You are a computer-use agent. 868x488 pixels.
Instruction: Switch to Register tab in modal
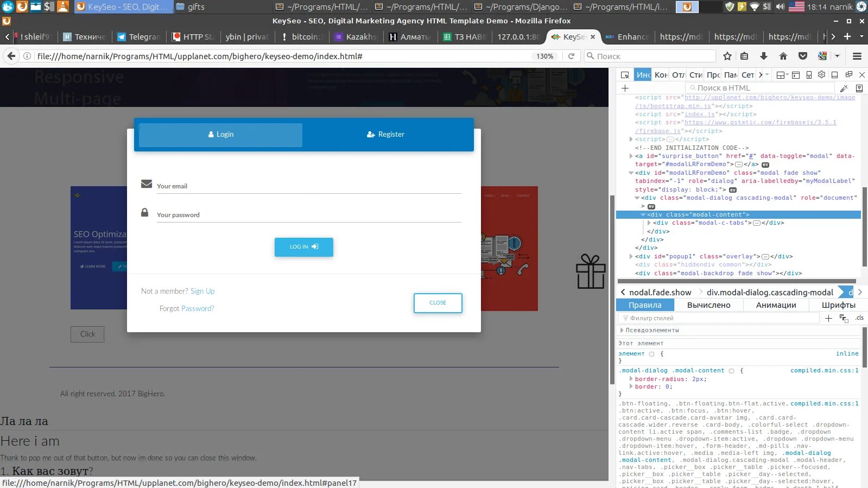coord(385,135)
